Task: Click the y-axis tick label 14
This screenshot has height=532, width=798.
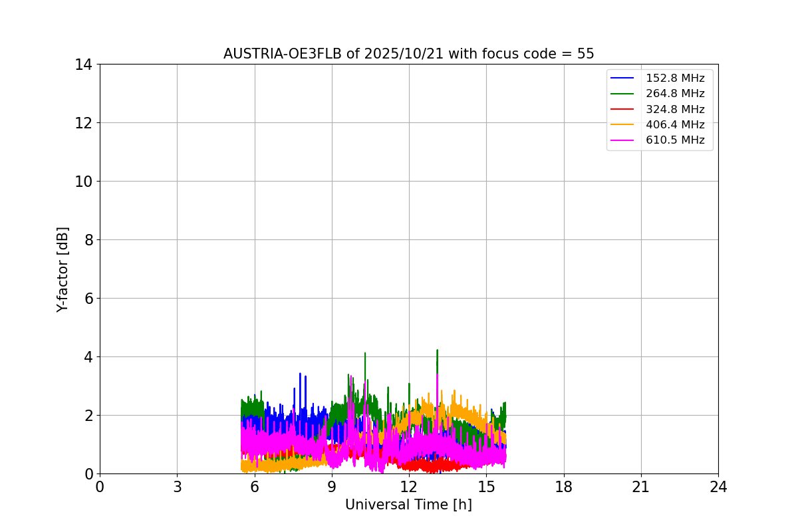Action: click(x=83, y=65)
